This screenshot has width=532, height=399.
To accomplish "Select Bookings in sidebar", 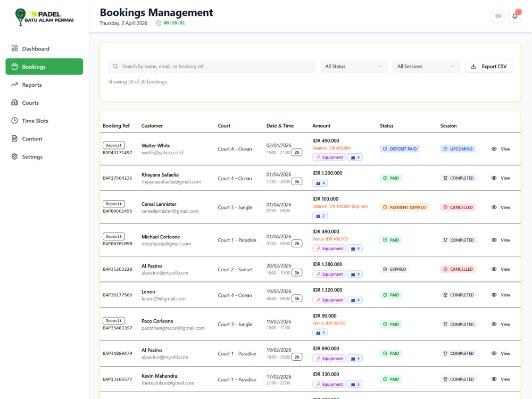I will coord(44,66).
